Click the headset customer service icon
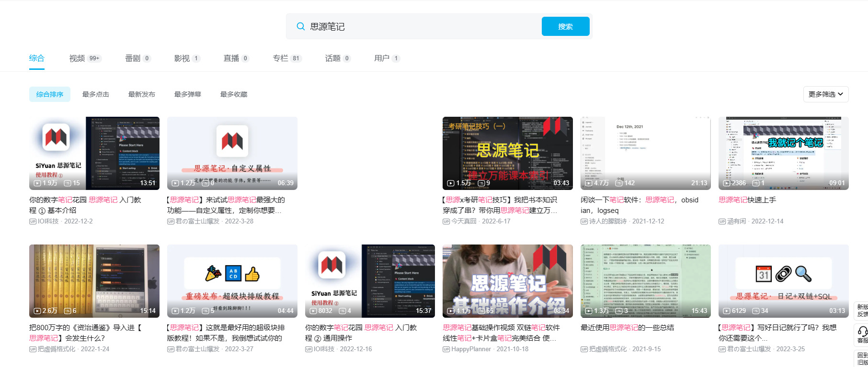This screenshot has width=868, height=367. coord(862,331)
